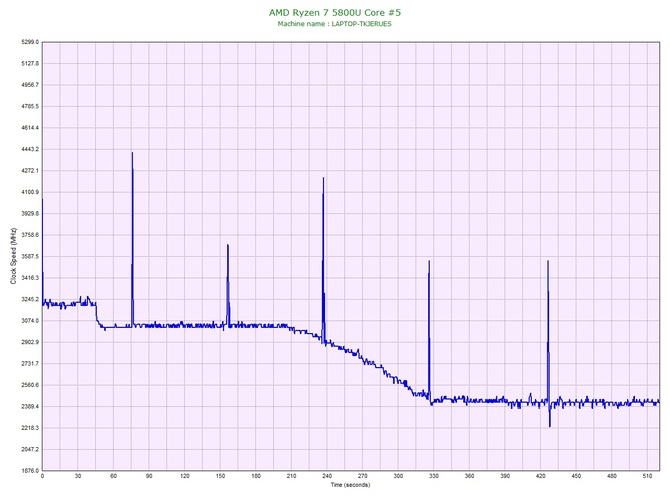Click the y-axis value 4785.5
Screen dimensions: 670x502
[x=30, y=106]
